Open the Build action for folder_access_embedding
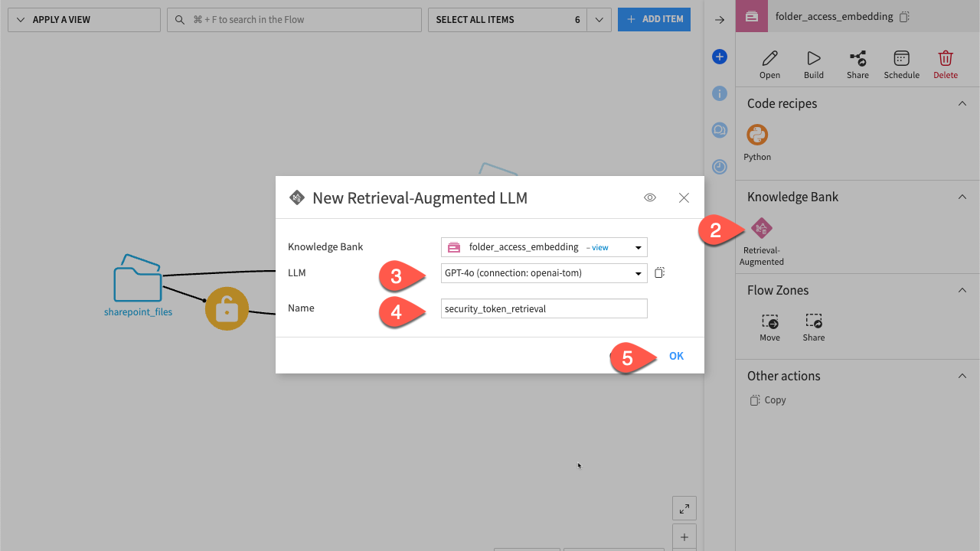This screenshot has height=551, width=980. pos(813,63)
